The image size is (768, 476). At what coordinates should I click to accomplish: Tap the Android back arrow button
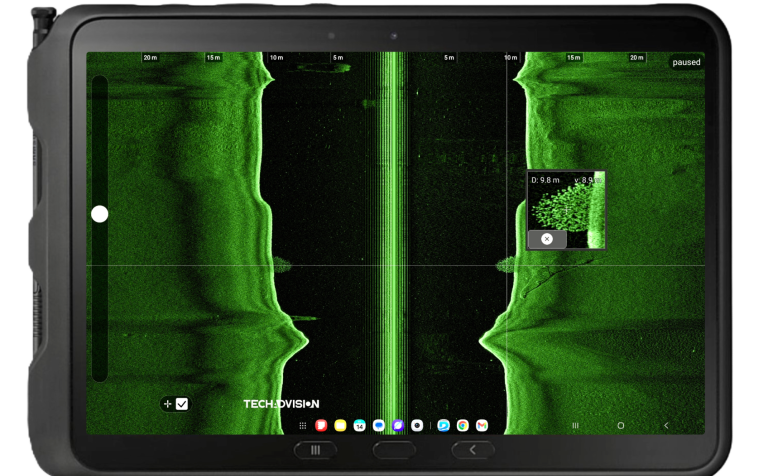click(x=666, y=425)
